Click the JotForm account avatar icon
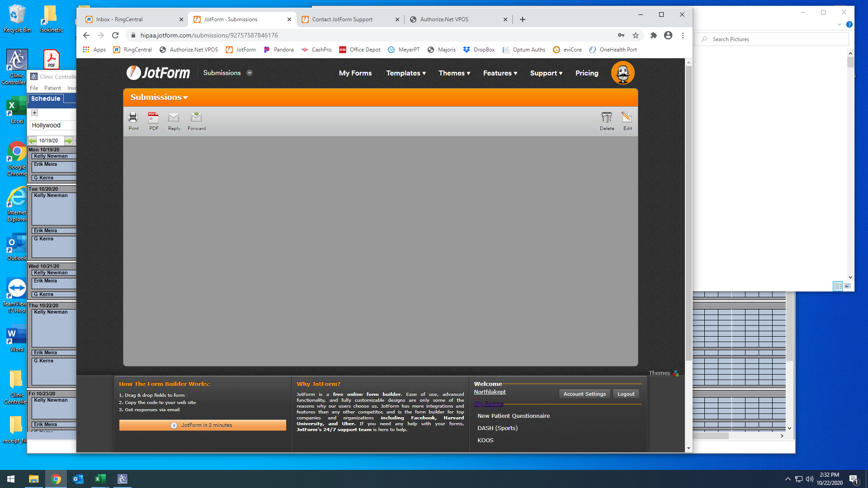Screen dimensions: 868x488 tap(623, 73)
